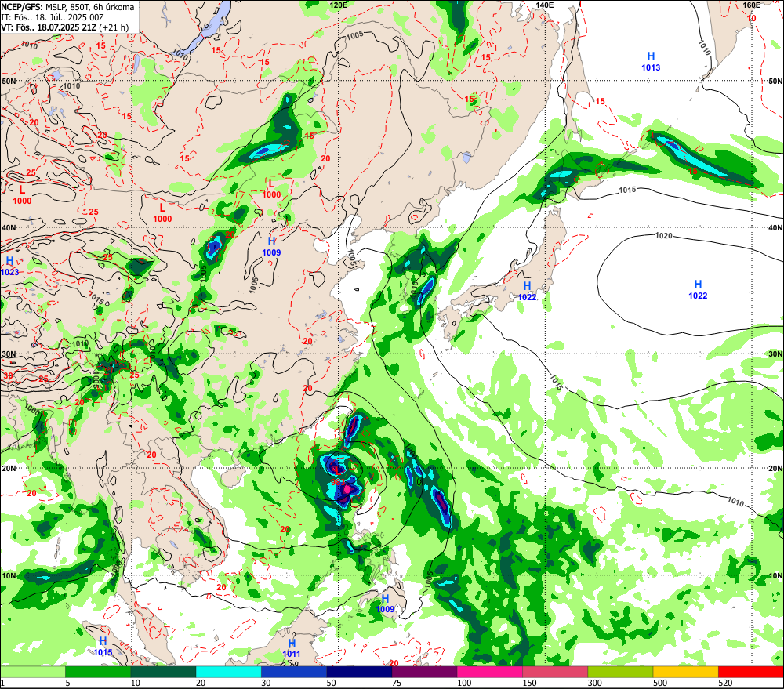
Task: Select the yellow-green 300–500 legend swatch
Action: click(x=620, y=672)
